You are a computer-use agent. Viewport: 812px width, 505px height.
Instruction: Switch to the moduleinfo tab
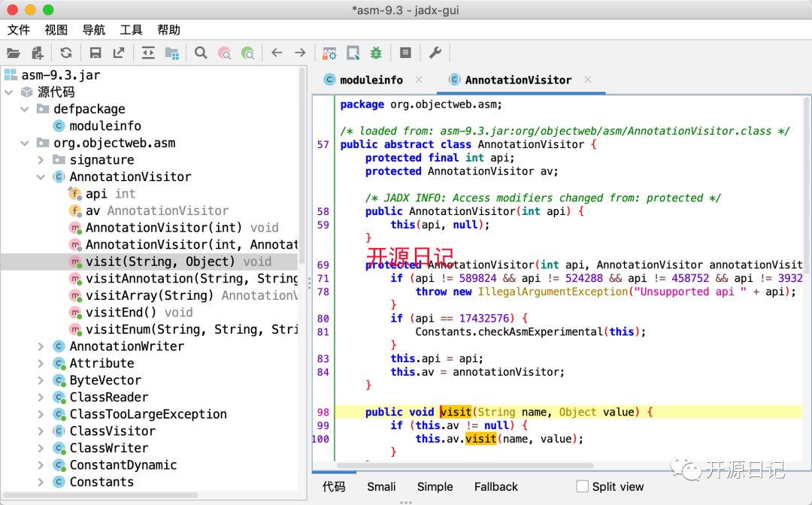(371, 80)
